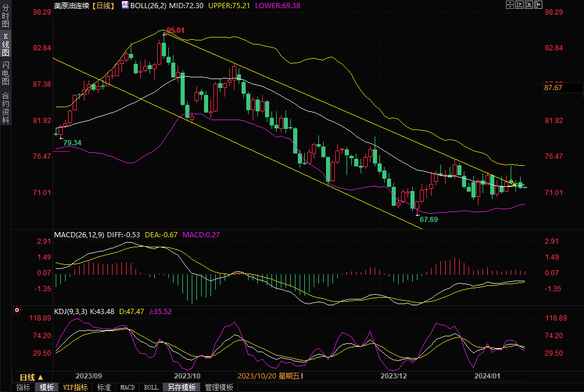This screenshot has width=584, height=392.
Task: Apply the MACD template button
Action: tap(127, 387)
